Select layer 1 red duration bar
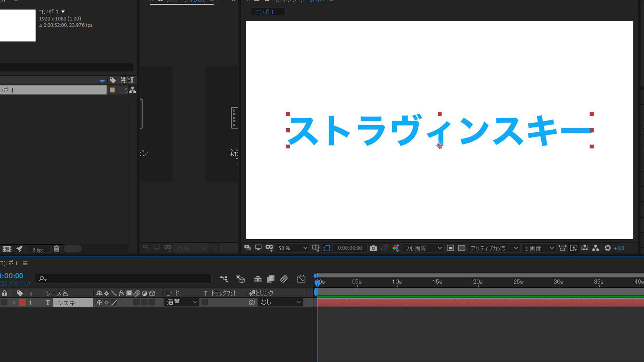Image resolution: width=644 pixels, height=362 pixels. click(480, 302)
